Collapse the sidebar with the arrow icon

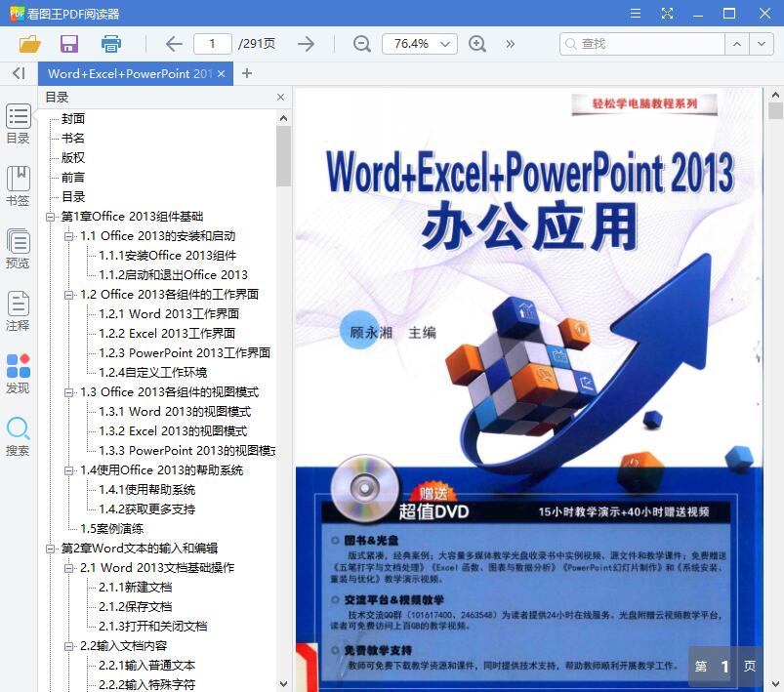[19, 73]
